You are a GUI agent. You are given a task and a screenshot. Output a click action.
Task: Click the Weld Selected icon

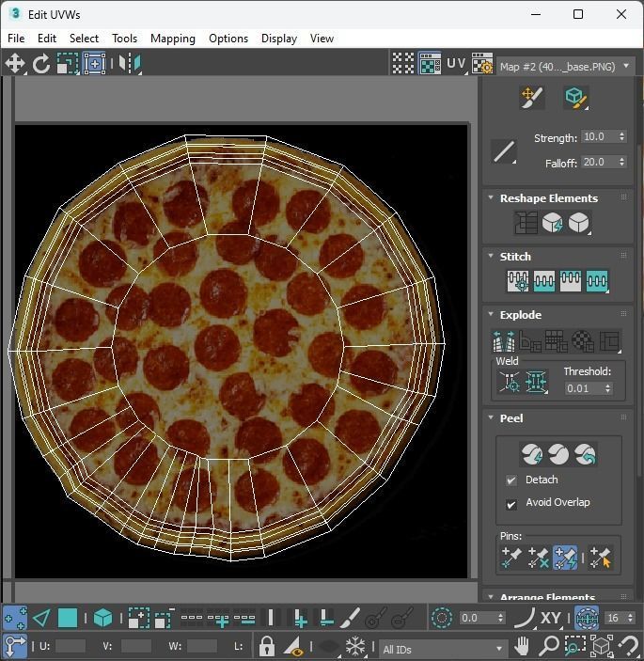point(536,382)
